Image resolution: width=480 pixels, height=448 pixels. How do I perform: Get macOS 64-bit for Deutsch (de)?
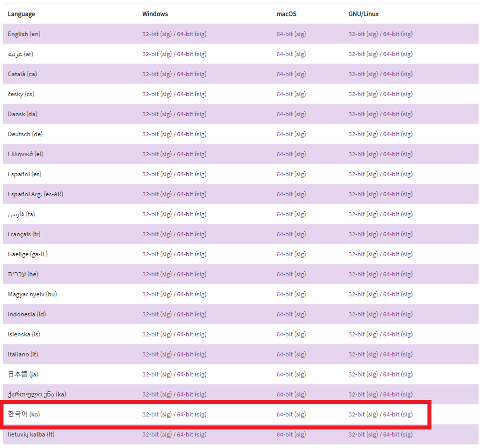pyautogui.click(x=284, y=134)
